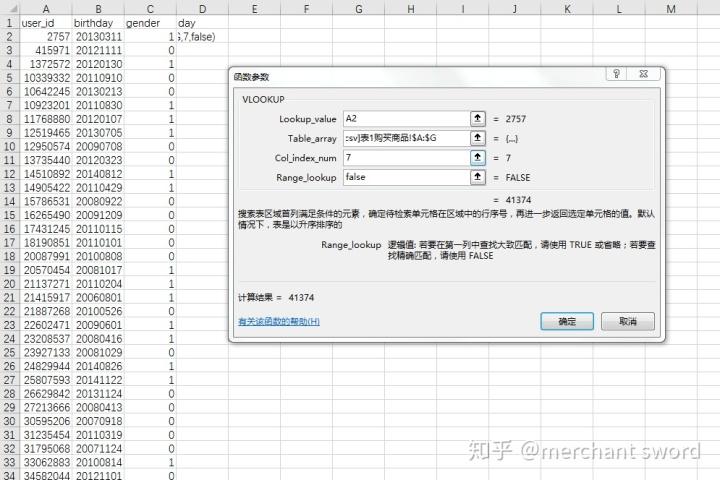Click the Col_index_num range selector arrow icon
The width and height of the screenshot is (720, 480).
click(x=478, y=158)
